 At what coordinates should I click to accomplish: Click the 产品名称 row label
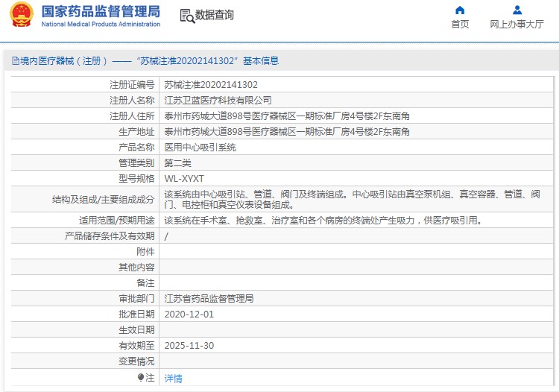point(136,148)
